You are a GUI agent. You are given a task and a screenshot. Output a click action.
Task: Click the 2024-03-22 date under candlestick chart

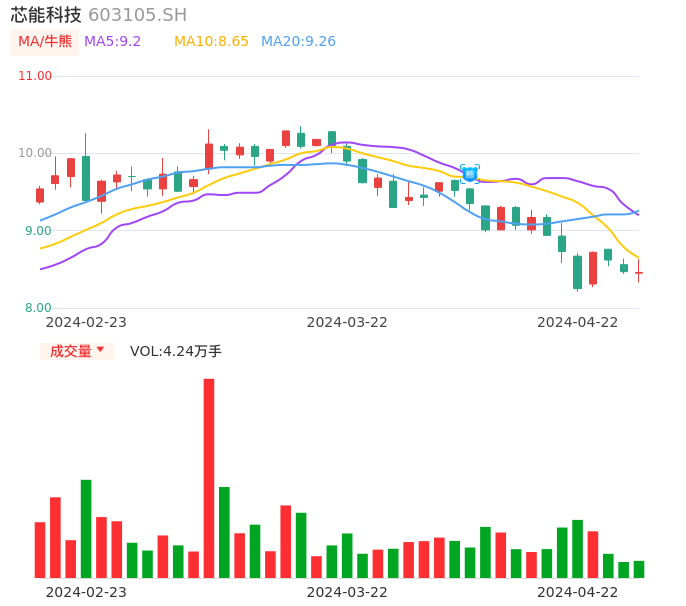(346, 322)
